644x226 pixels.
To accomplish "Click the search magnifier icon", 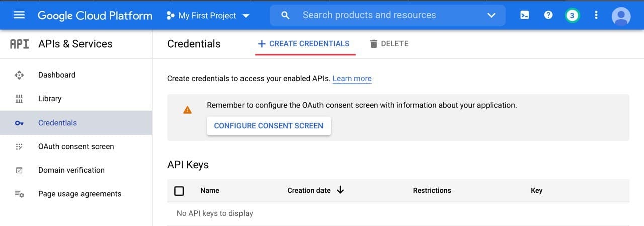I will 285,15.
